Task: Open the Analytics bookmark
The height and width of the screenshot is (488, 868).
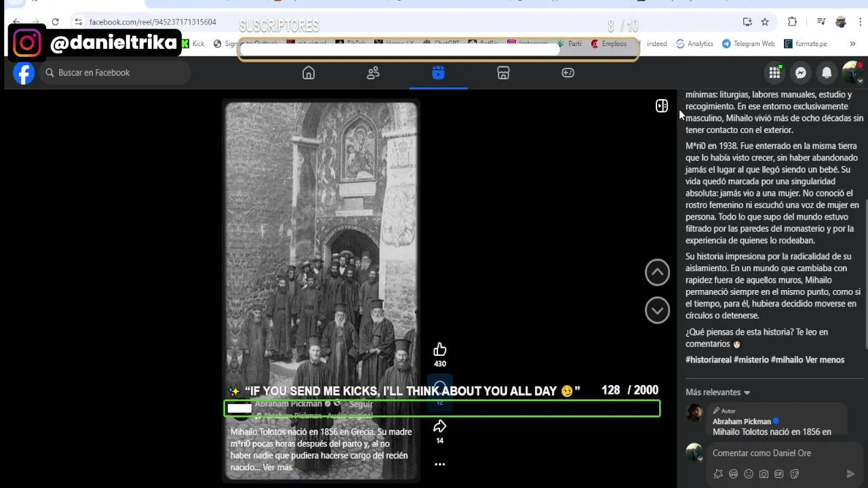Action: tap(694, 43)
